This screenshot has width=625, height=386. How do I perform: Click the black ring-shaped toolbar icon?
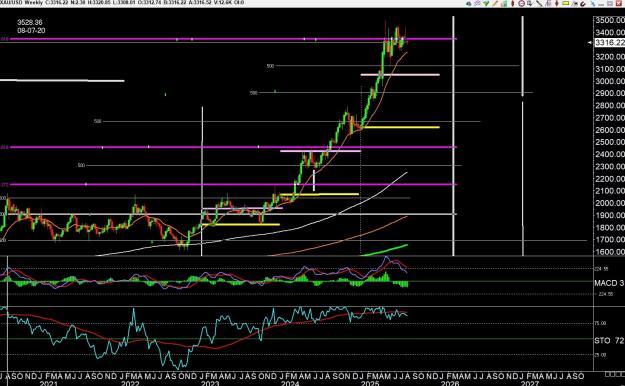583,4
